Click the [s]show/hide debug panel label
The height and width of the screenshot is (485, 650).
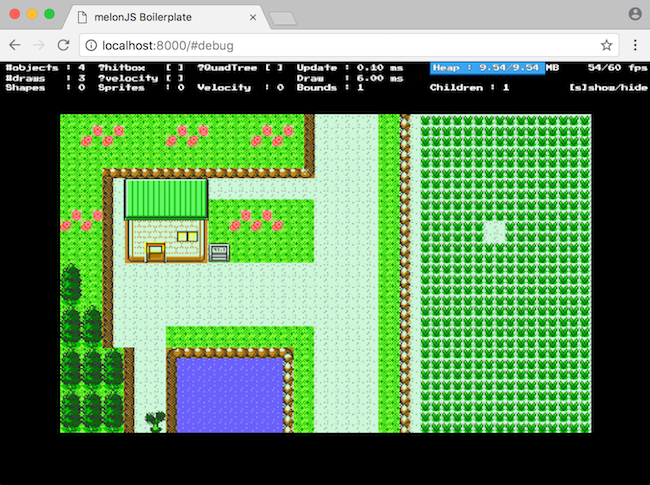[x=609, y=87]
